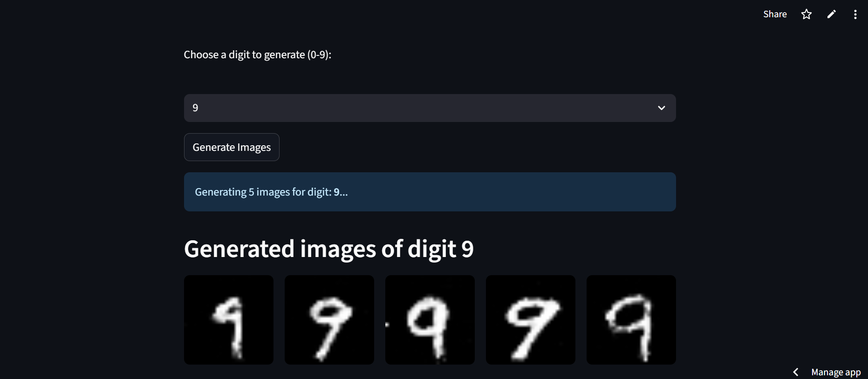
Task: Select the third generated 9 thumbnail
Action: coord(430,320)
